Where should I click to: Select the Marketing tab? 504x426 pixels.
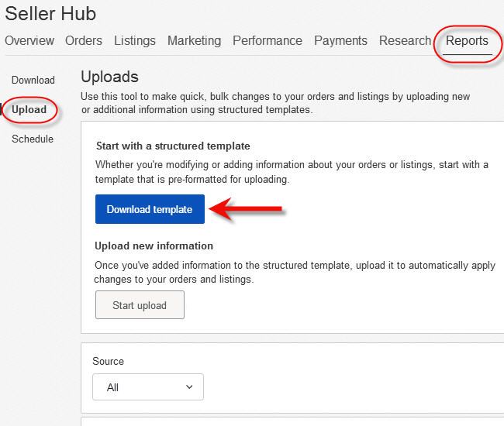click(x=194, y=41)
